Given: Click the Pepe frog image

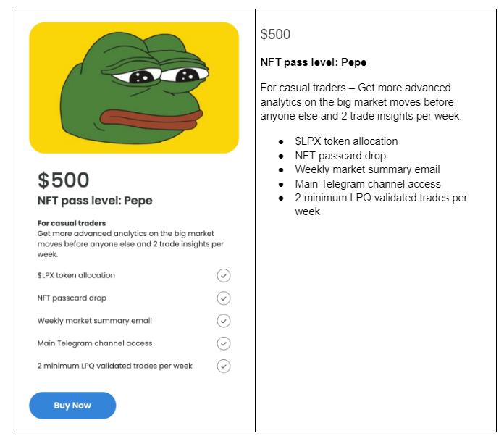Looking at the screenshot, I should click(x=134, y=88).
